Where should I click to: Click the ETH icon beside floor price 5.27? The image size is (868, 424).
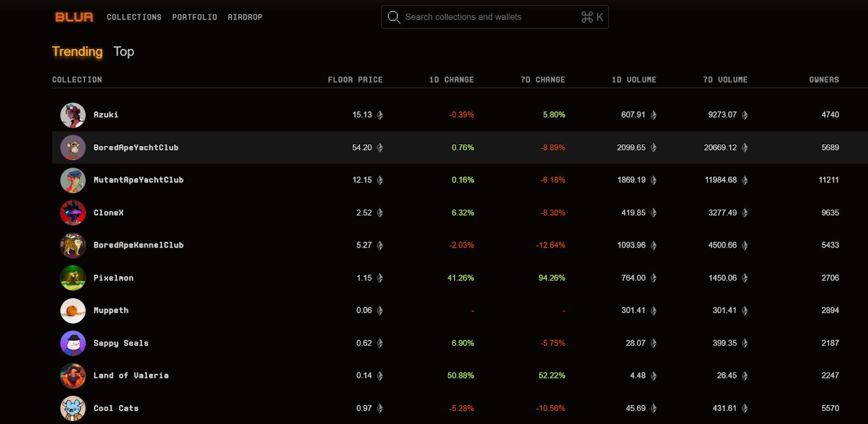click(380, 245)
